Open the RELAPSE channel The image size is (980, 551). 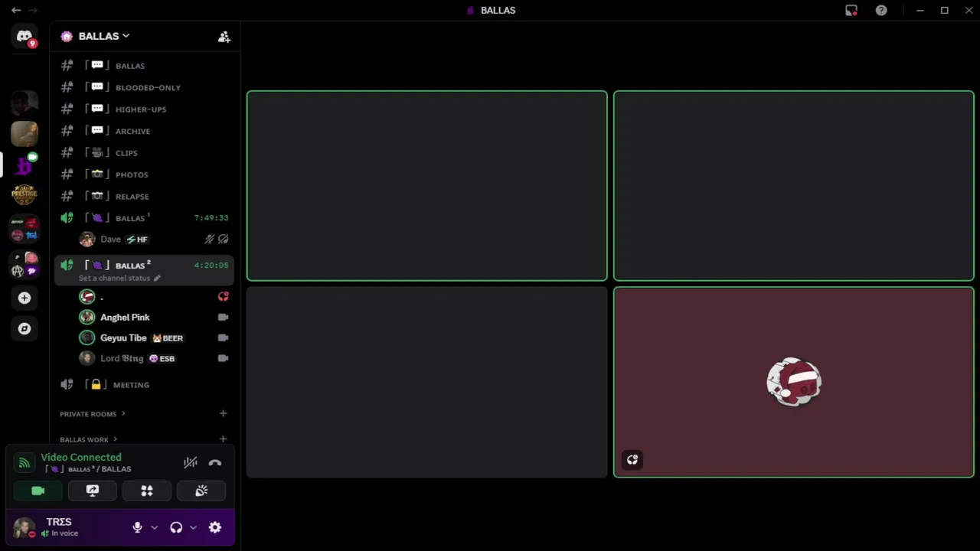pyautogui.click(x=144, y=197)
